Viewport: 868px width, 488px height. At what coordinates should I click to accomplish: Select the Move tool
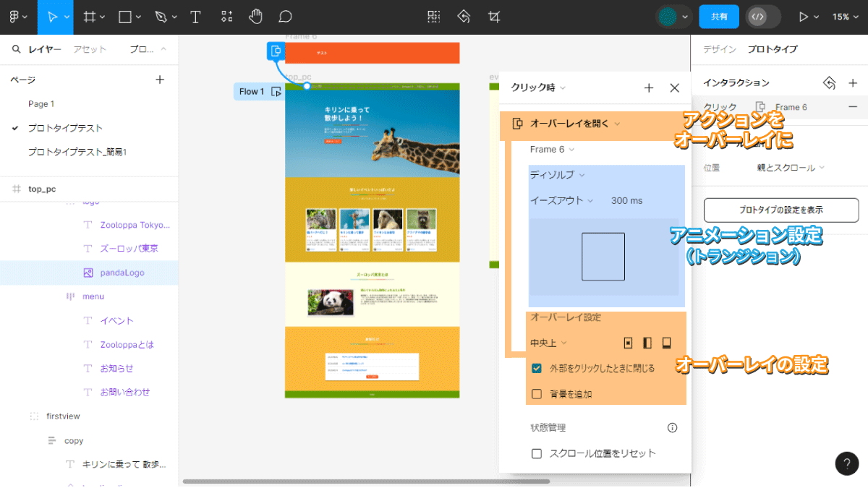pos(53,17)
